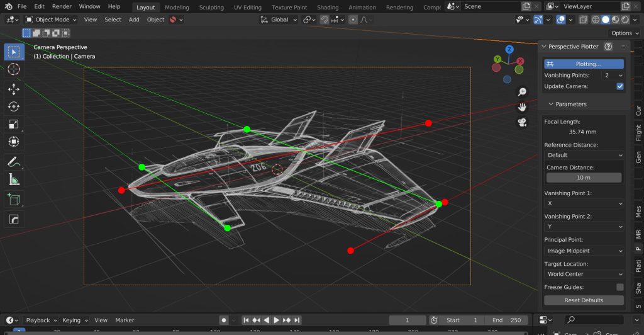The image size is (644, 335).
Task: Activate the Rotate tool
Action: click(x=14, y=106)
